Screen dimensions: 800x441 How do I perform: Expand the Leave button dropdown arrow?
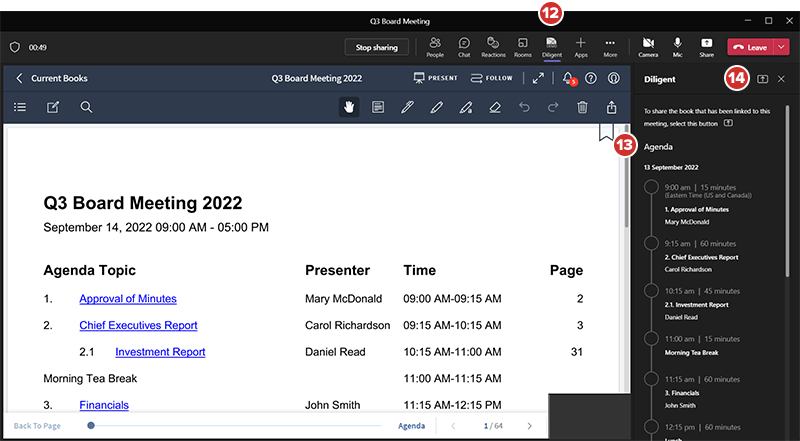[780, 46]
